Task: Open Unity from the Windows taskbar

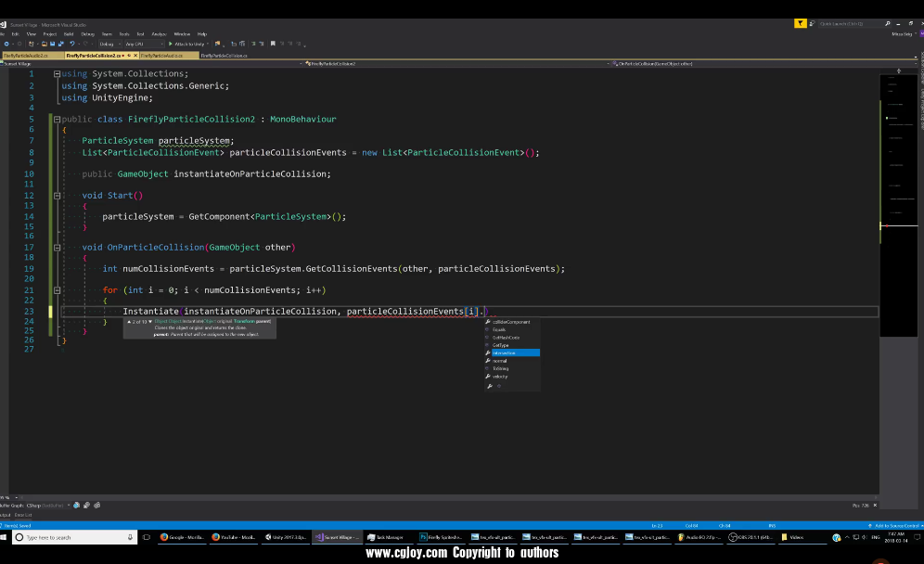Action: click(285, 537)
